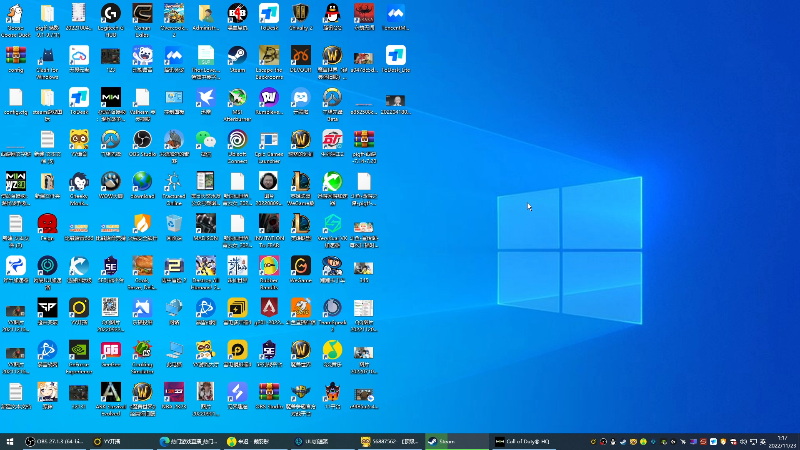This screenshot has width=800, height=450.
Task: Select the Overcooked 2 desktop icon
Action: 174,21
